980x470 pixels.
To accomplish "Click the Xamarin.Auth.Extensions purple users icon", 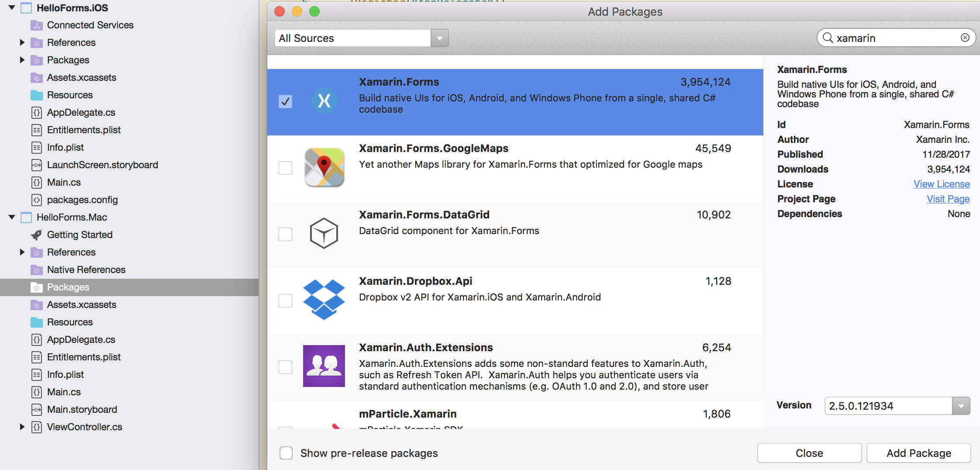I will point(324,366).
